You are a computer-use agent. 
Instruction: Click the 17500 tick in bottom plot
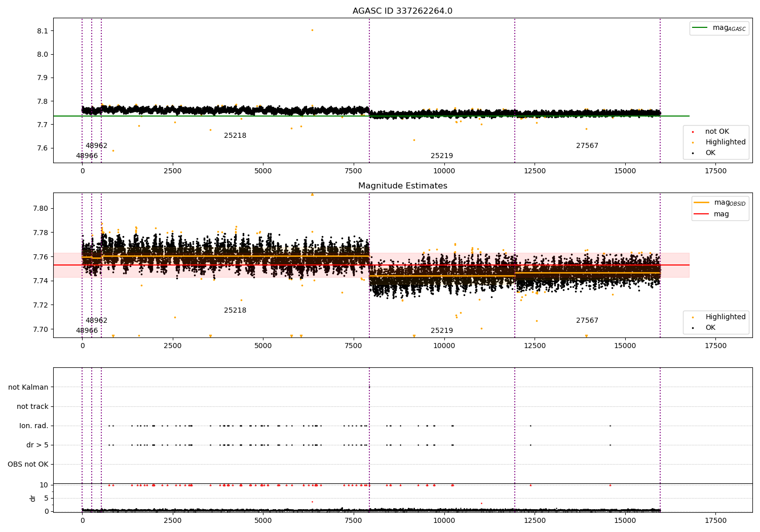715,520
